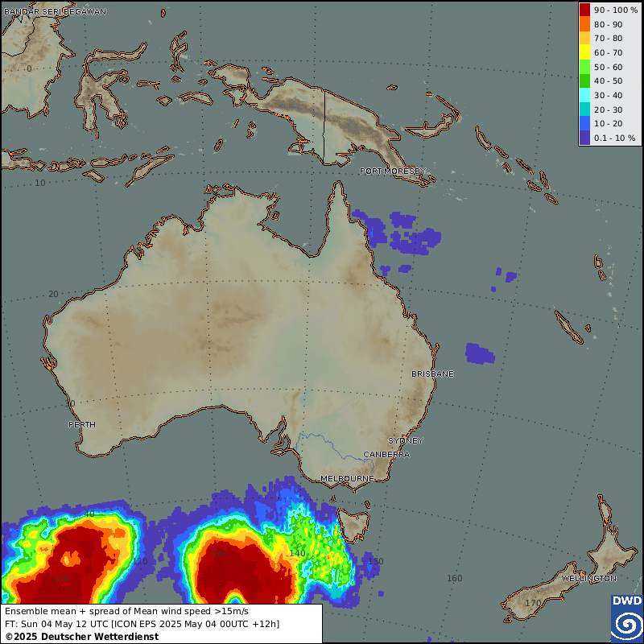The image size is (644, 644).
Task: Click the 0.1 - 10 % legend text
Action: point(614,138)
